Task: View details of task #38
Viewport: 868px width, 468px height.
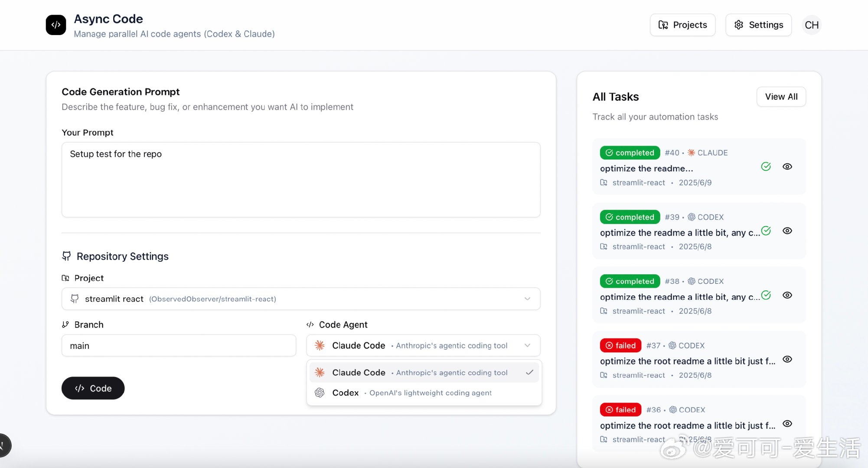Action: pyautogui.click(x=787, y=295)
